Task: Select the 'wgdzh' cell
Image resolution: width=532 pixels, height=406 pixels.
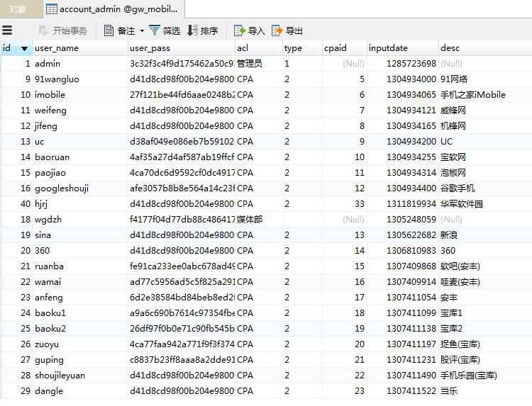Action: pyautogui.click(x=80, y=219)
